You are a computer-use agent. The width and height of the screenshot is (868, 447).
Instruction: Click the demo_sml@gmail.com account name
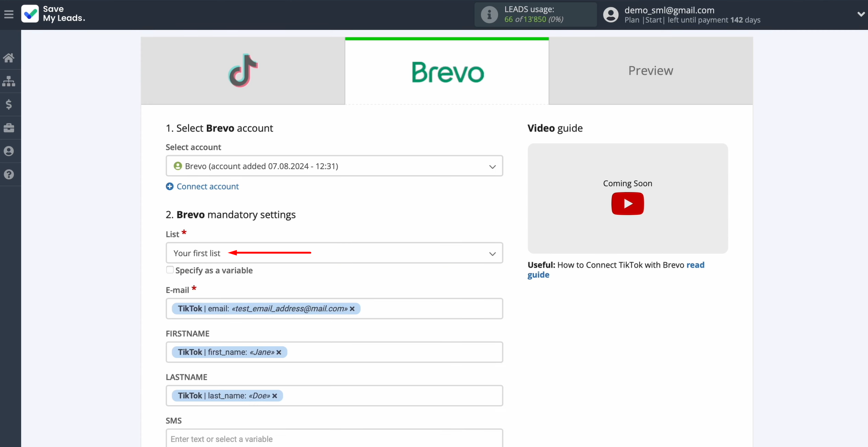click(669, 10)
